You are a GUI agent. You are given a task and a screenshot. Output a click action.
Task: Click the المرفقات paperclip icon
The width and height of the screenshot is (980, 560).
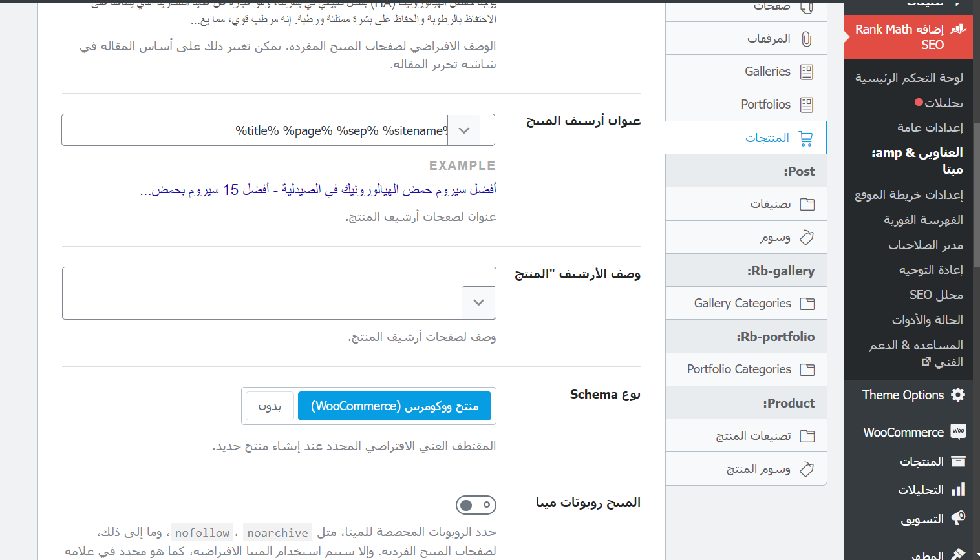click(x=806, y=39)
